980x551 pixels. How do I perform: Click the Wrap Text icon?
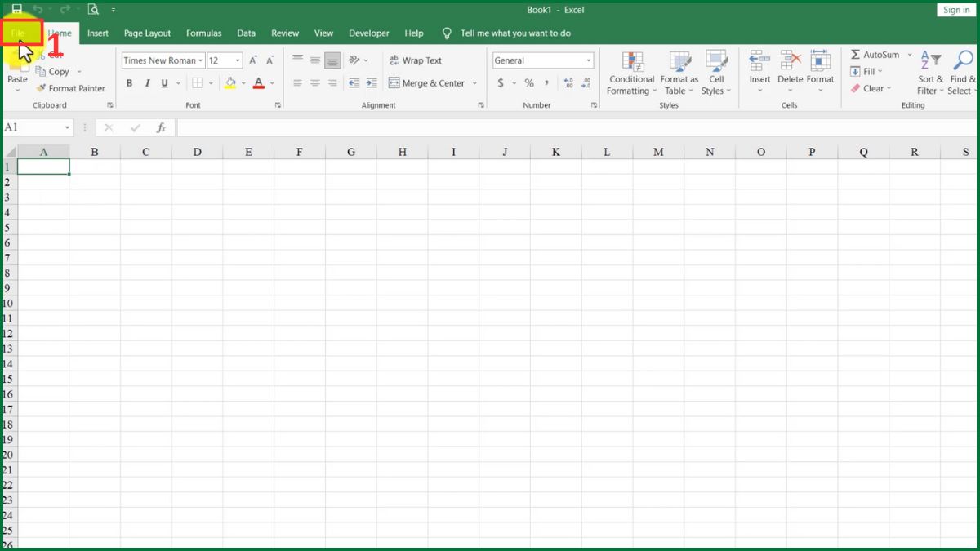click(x=417, y=60)
